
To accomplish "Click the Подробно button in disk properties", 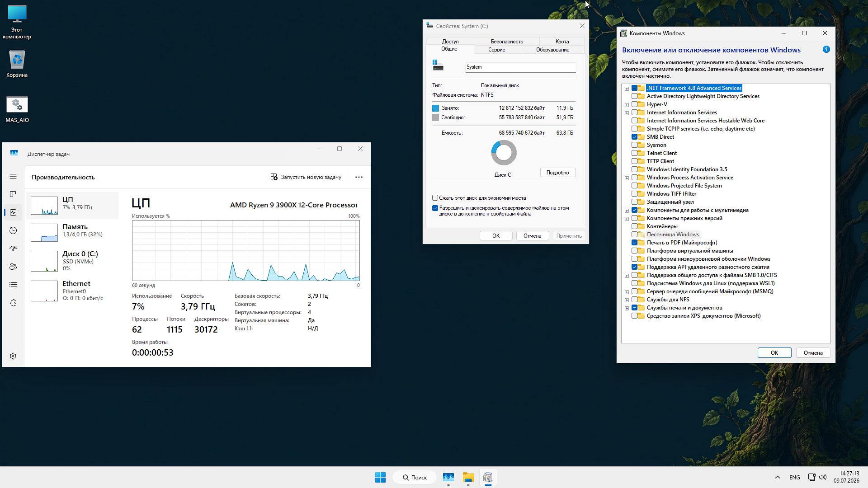I will point(557,173).
